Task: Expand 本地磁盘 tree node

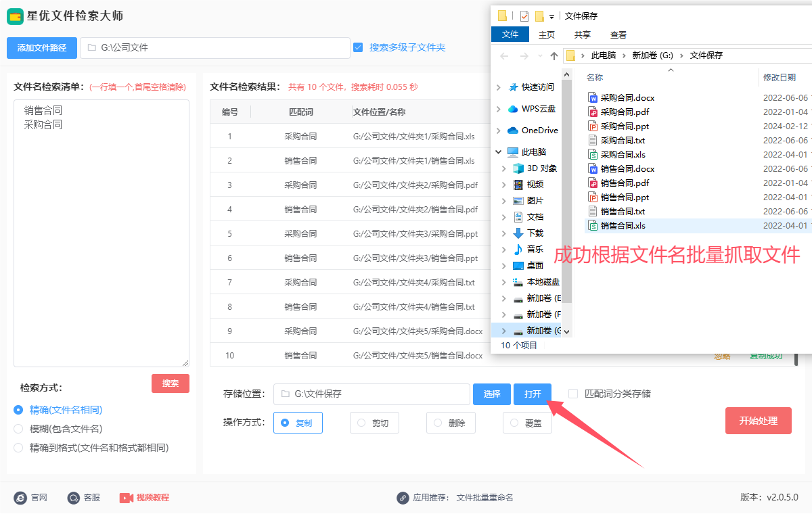Action: [x=504, y=282]
